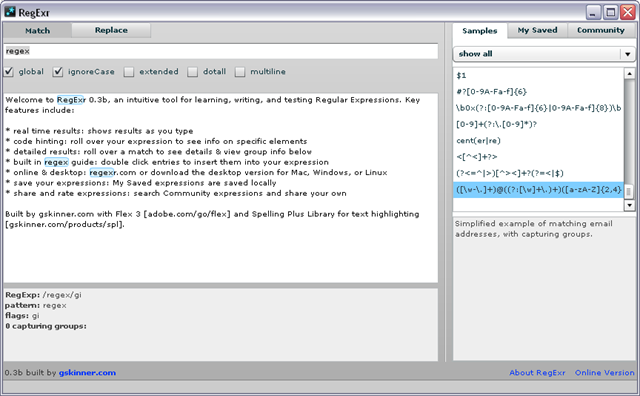Select the <[^<]+?> sample
The image size is (640, 396).
pos(538,157)
